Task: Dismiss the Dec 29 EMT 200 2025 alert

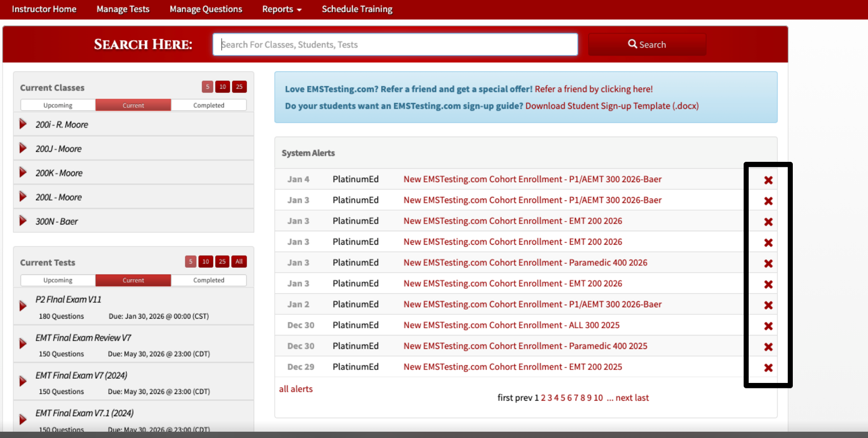Action: pos(768,367)
